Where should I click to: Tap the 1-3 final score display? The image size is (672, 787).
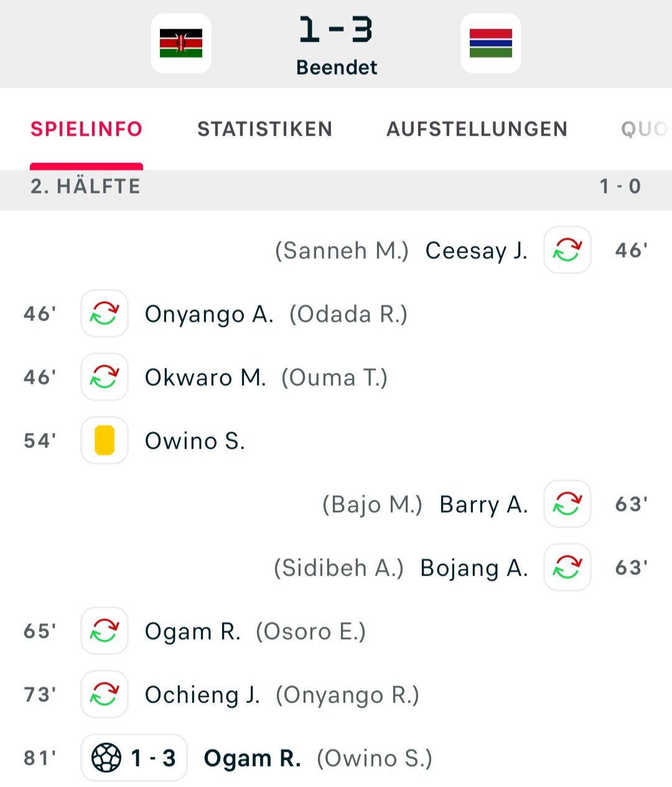[x=336, y=30]
